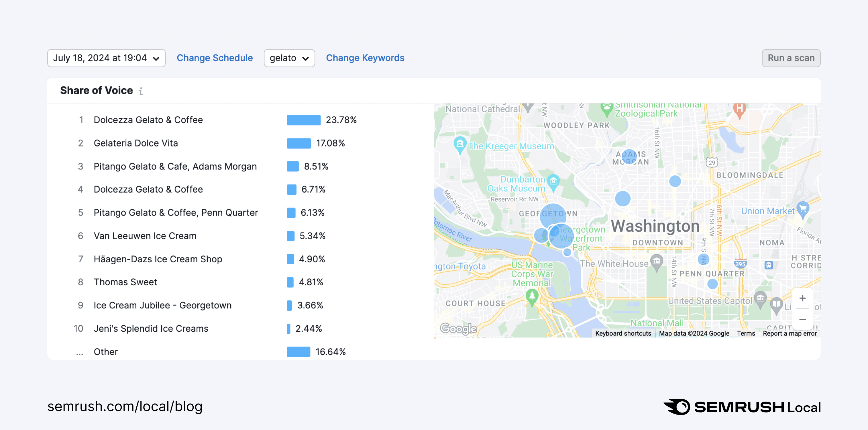868x430 pixels.
Task: Click the United States Capitol marker
Action: [x=760, y=300]
